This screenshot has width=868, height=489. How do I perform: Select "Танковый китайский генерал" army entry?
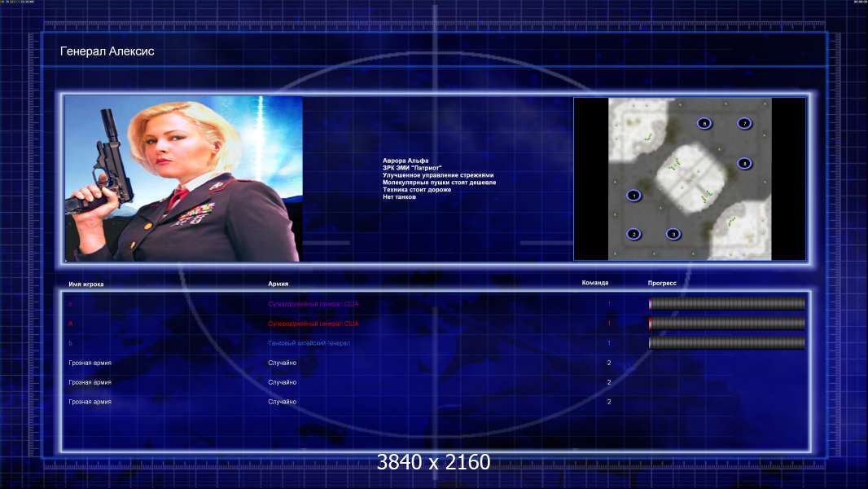click(x=309, y=343)
